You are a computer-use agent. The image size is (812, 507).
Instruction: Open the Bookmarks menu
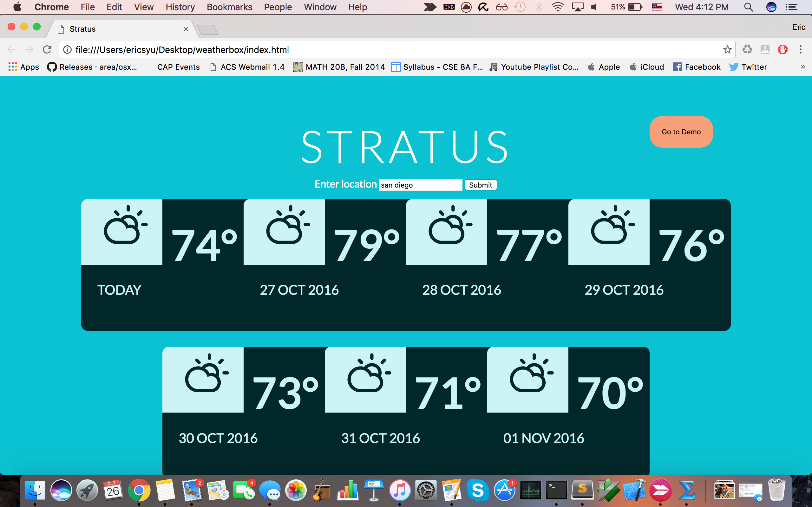pos(229,7)
